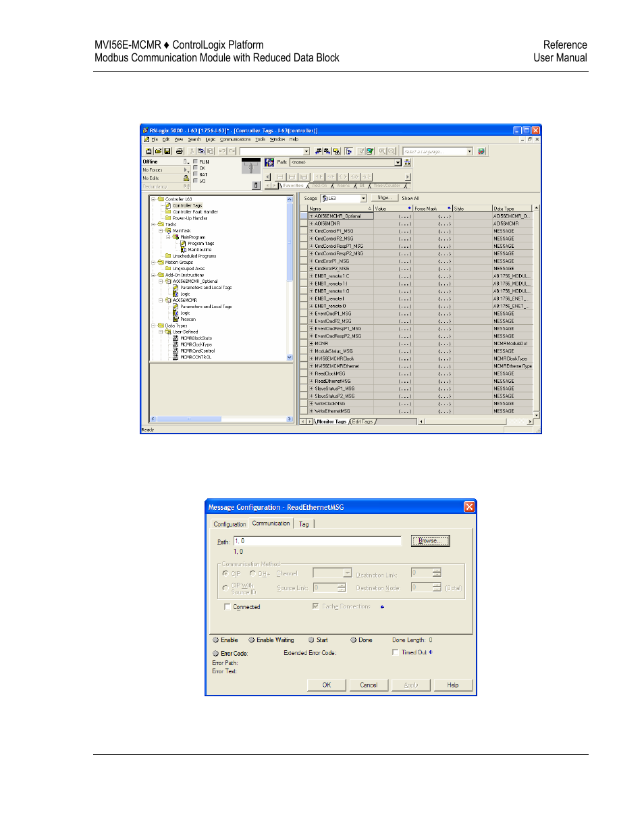644x834 pixels.
Task: Select the MainRoutine ladder icon in tree
Action: 183,250
